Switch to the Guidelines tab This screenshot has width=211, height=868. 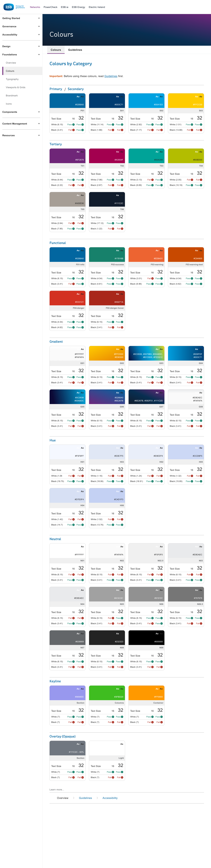75,50
